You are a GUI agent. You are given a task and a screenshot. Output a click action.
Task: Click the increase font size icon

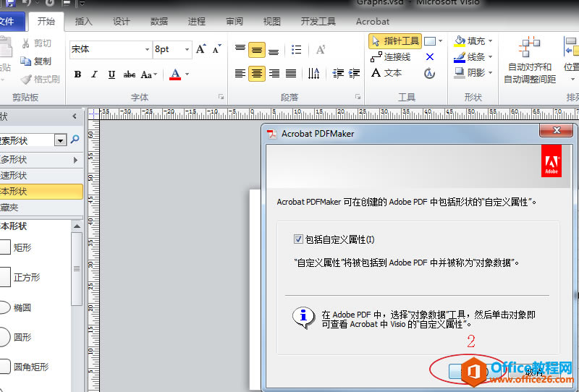coord(201,49)
